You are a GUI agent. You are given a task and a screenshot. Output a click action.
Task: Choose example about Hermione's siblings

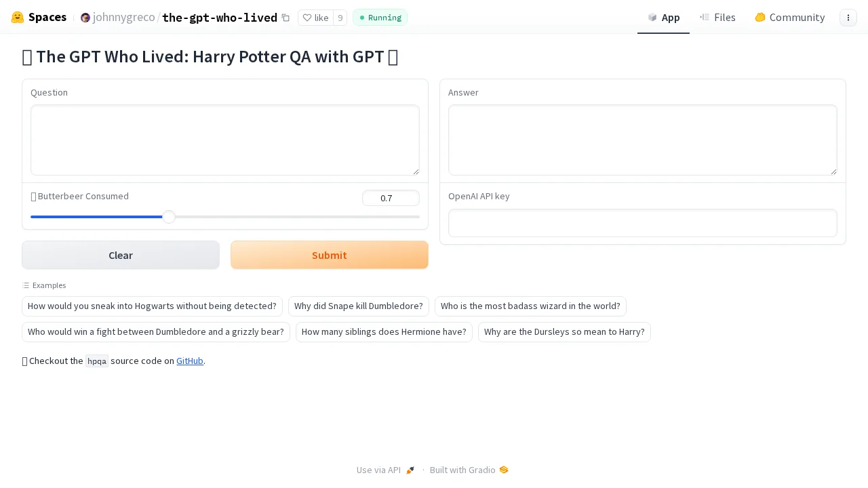coord(384,331)
